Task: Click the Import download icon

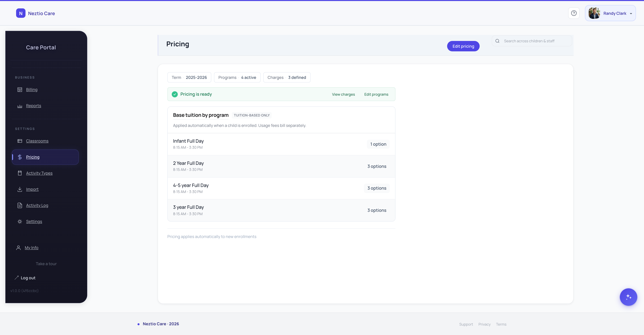Action: [20, 189]
